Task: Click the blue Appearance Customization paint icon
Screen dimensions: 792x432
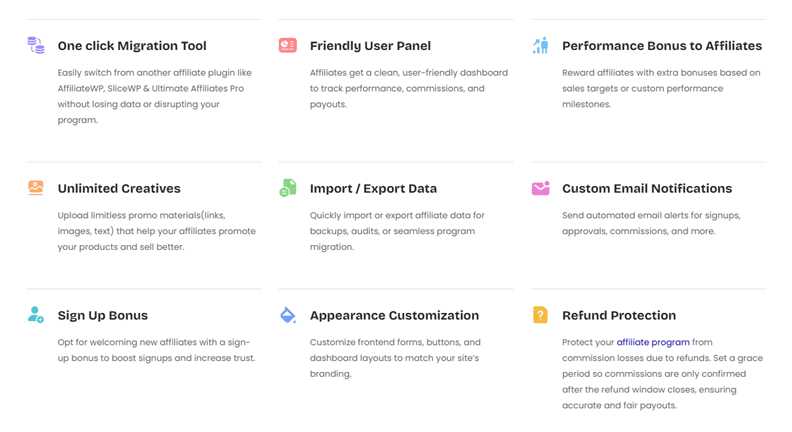Action: point(288,315)
